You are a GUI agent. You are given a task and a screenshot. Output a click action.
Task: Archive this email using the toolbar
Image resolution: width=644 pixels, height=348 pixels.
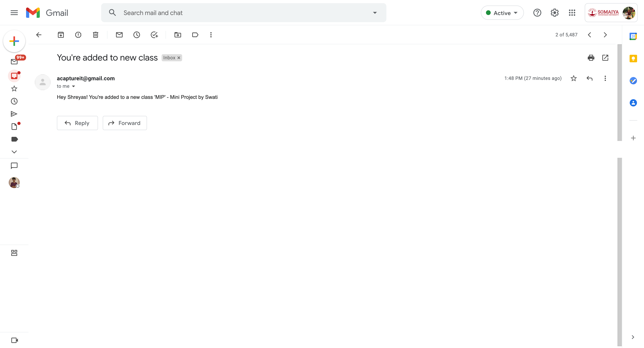click(61, 35)
